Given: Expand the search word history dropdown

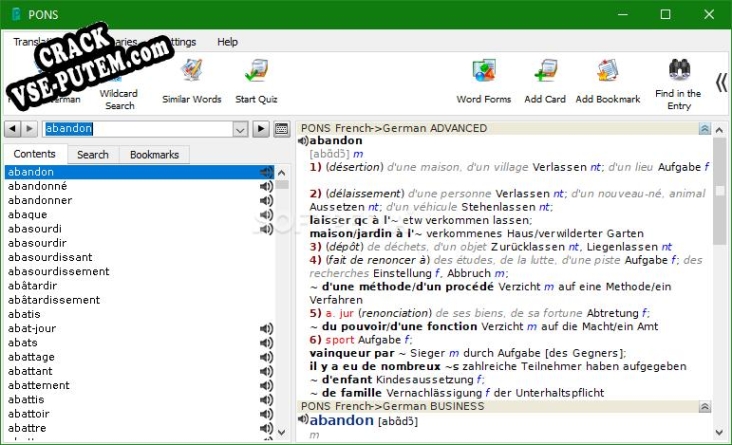Looking at the screenshot, I should click(x=240, y=129).
